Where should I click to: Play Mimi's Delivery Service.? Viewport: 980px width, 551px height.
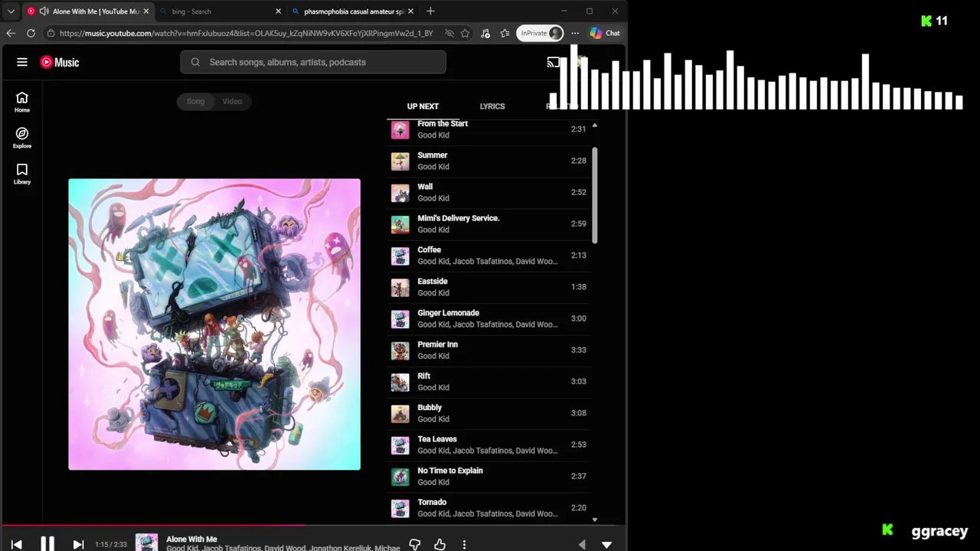[x=489, y=223]
